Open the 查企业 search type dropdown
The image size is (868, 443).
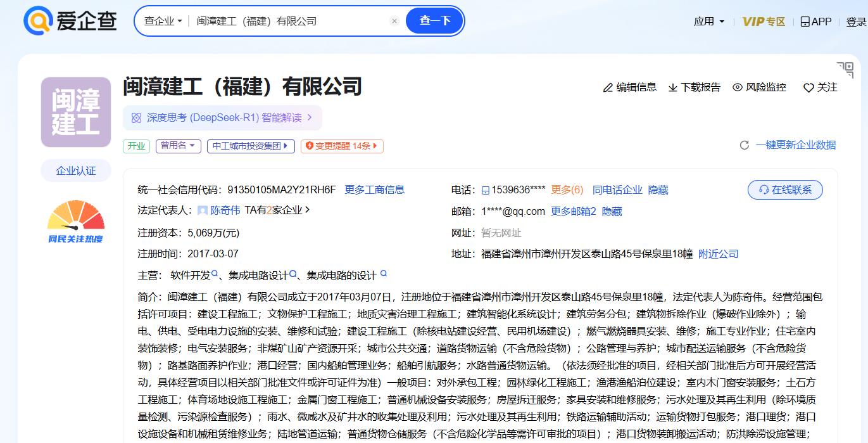(163, 21)
